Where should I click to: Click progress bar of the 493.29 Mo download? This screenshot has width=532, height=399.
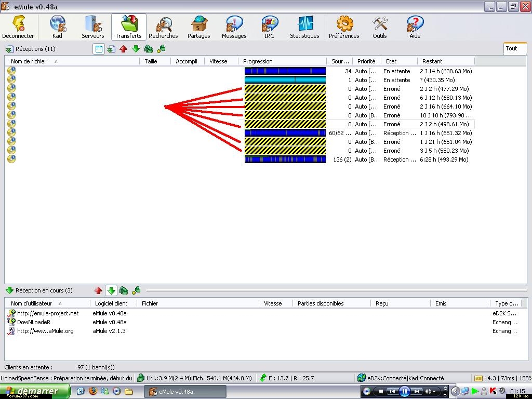click(285, 159)
